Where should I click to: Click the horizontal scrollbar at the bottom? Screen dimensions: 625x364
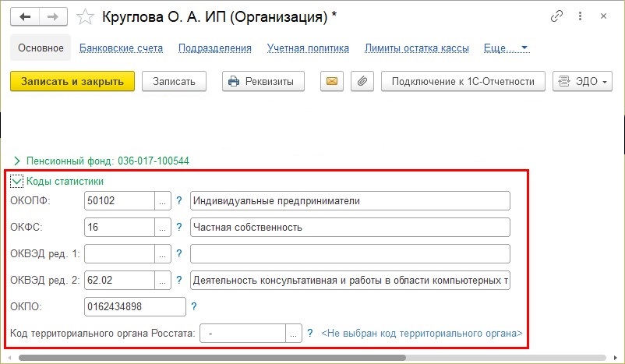pyautogui.click(x=212, y=358)
